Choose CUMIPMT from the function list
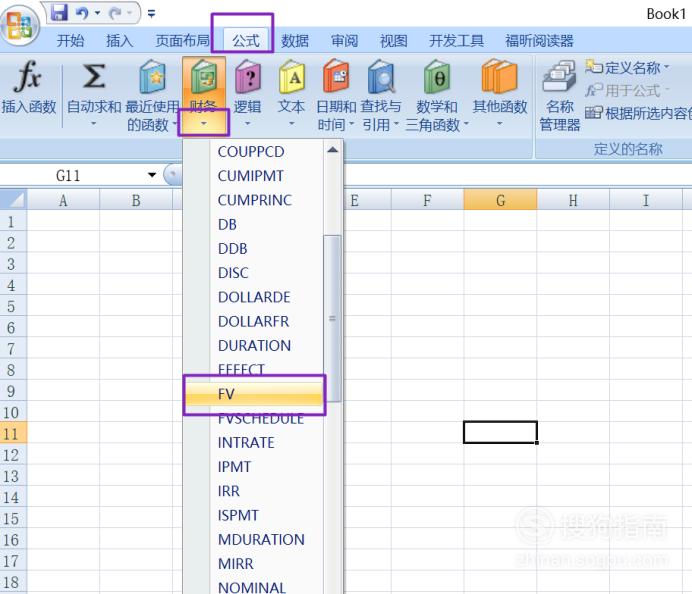 pos(253,176)
